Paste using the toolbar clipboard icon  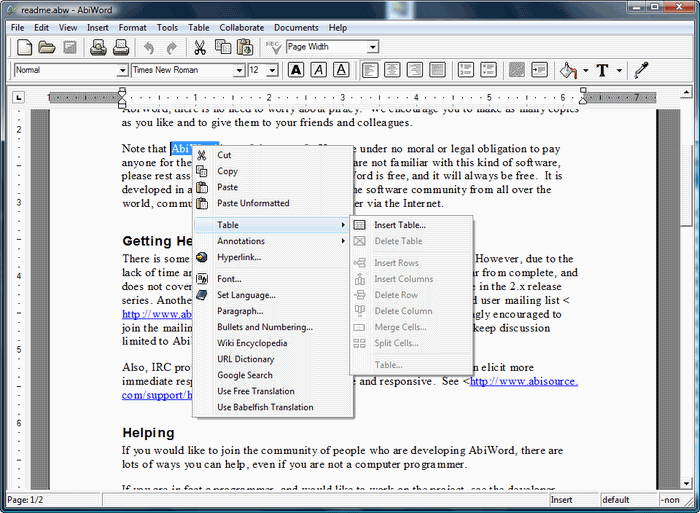click(x=245, y=47)
